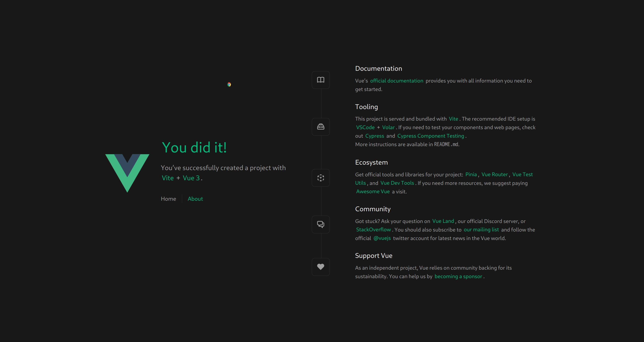Switch to the Home nav item
The image size is (644, 342).
point(168,199)
